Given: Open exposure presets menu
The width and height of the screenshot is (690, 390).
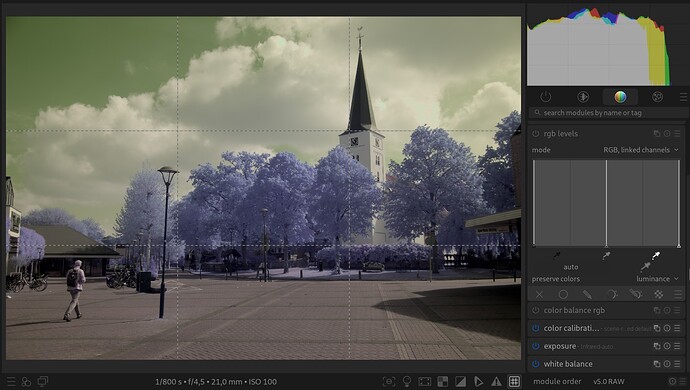Looking at the screenshot, I should [677, 346].
